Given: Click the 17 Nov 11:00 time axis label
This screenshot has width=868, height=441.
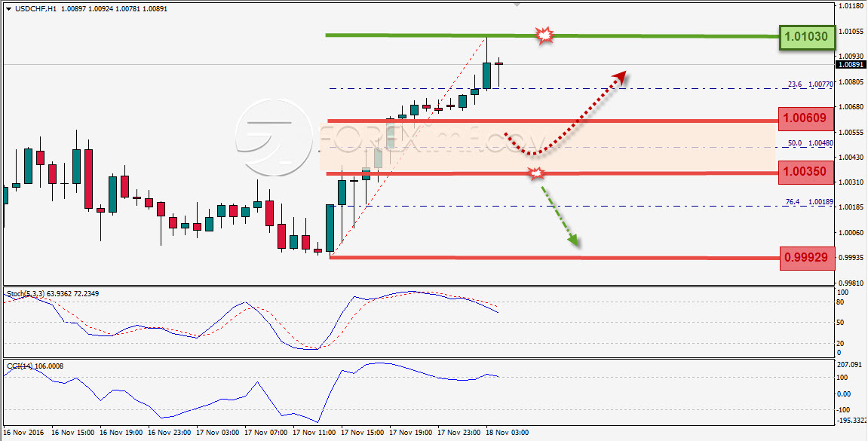Looking at the screenshot, I should pos(314,432).
